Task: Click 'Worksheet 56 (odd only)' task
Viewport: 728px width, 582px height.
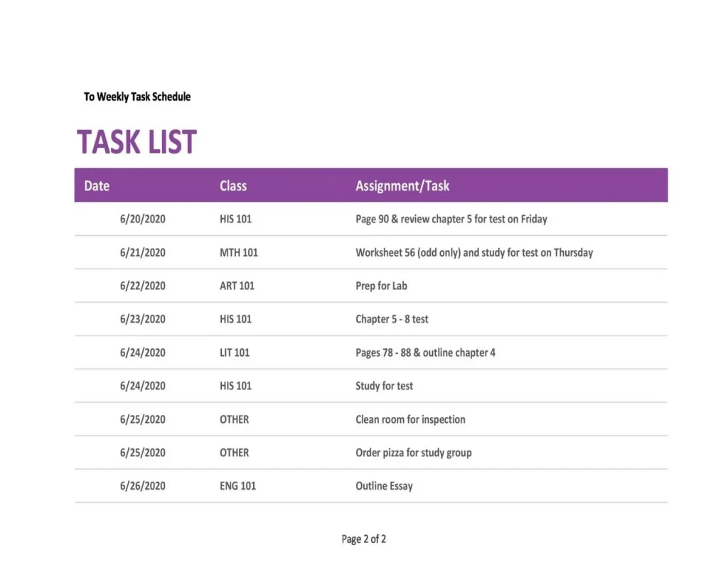Action: coord(474,252)
